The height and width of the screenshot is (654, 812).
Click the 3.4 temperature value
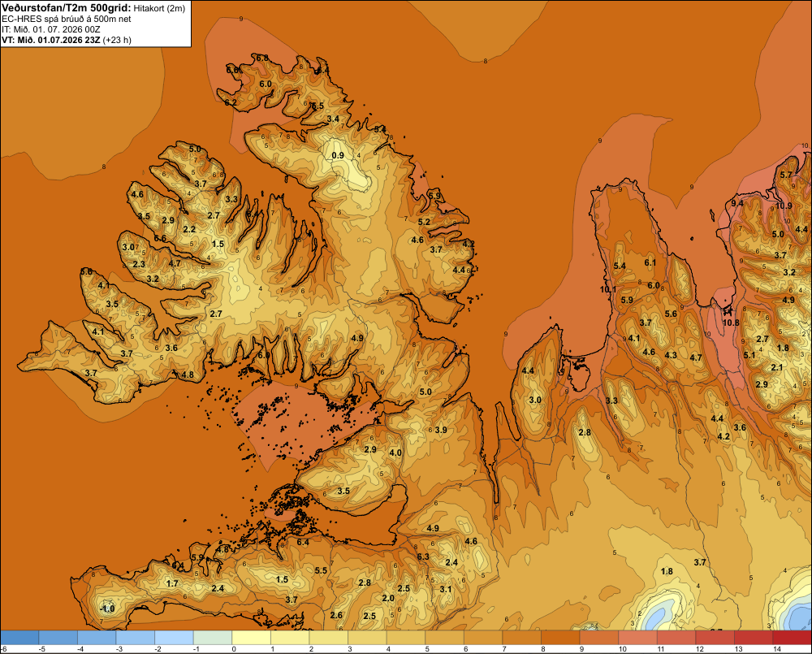333,119
